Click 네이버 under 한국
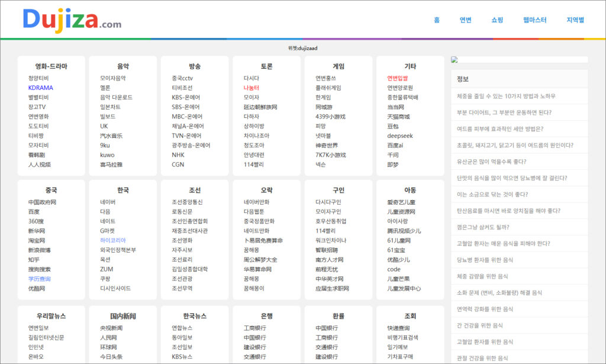Viewport: 606px width, 364px height. click(108, 202)
